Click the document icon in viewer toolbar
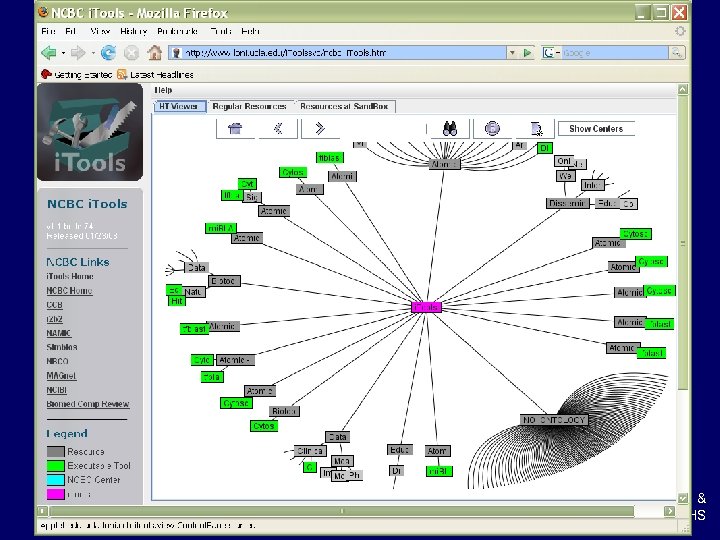This screenshot has height=540, width=720. [x=535, y=129]
